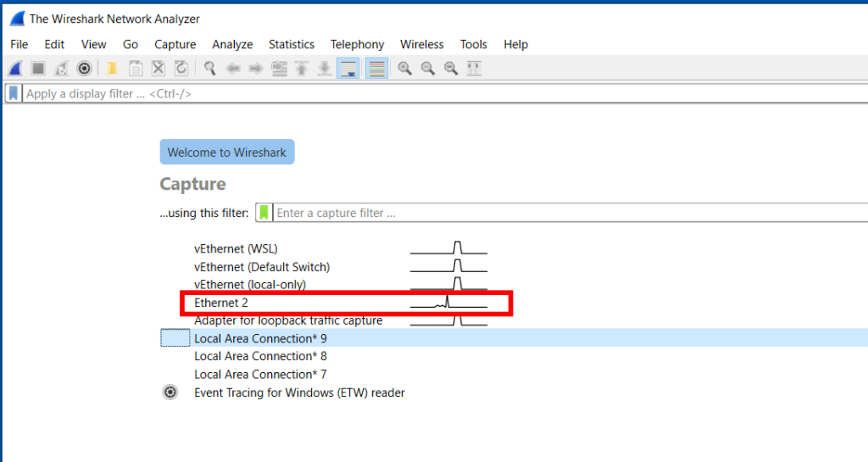Screen dimensions: 868x462
Task: Open the capture filter bookmark dropdown
Action: click(264, 213)
